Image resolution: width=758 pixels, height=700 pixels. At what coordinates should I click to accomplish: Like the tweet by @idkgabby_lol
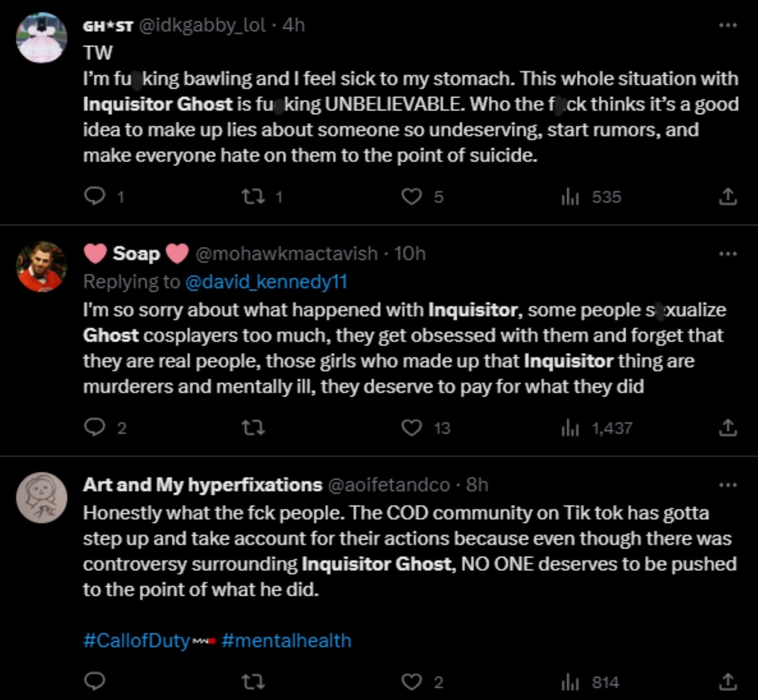click(411, 196)
